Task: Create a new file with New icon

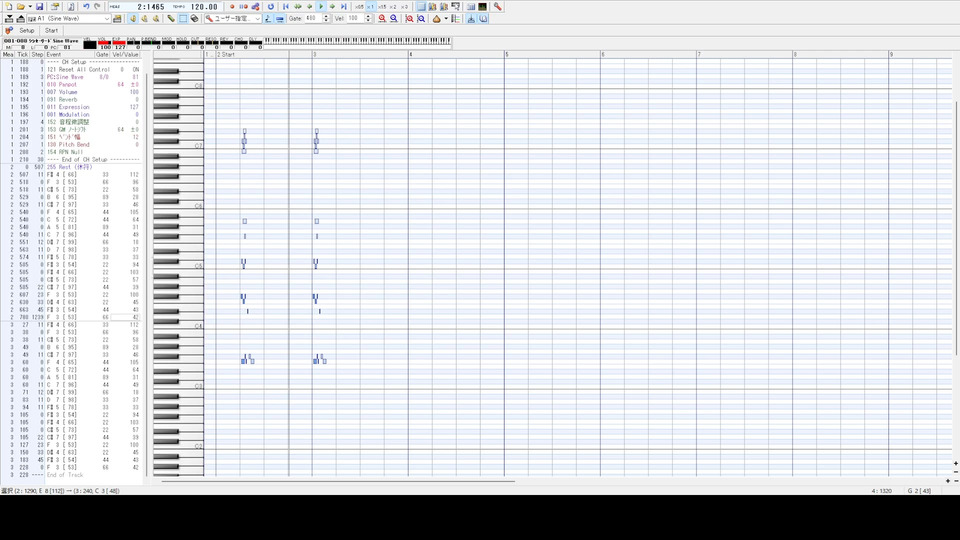Action: (x=9, y=7)
